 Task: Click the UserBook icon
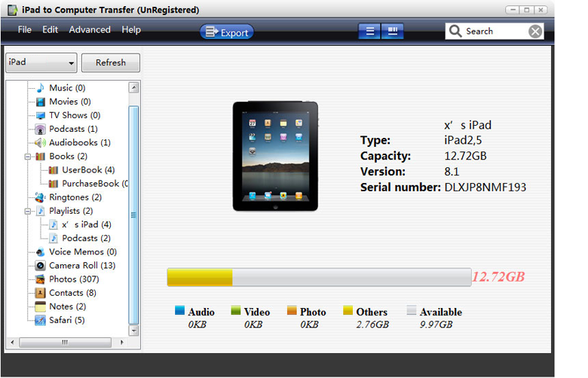point(54,170)
